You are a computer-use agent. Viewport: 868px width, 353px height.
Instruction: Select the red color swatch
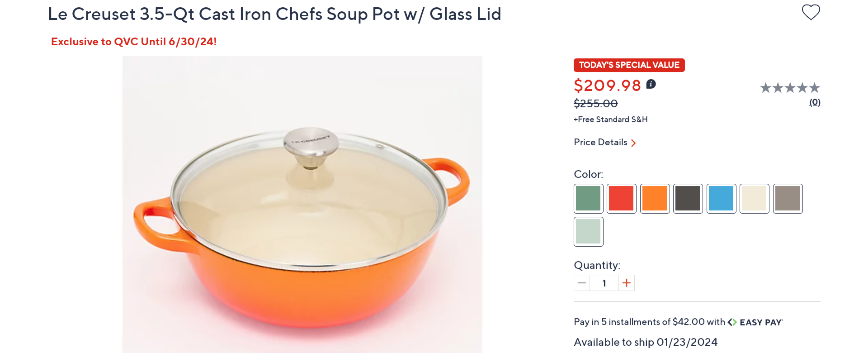tap(621, 199)
